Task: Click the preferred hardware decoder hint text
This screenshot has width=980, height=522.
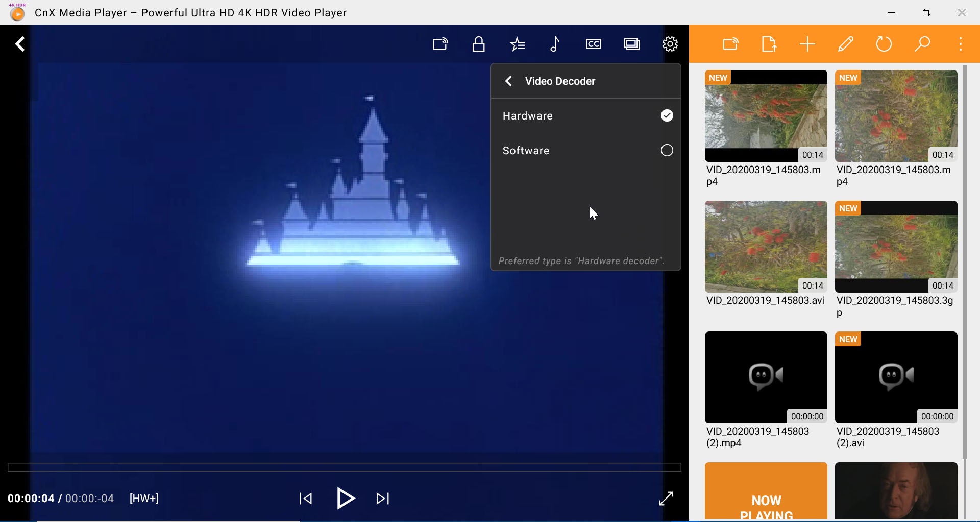Action: point(581,262)
